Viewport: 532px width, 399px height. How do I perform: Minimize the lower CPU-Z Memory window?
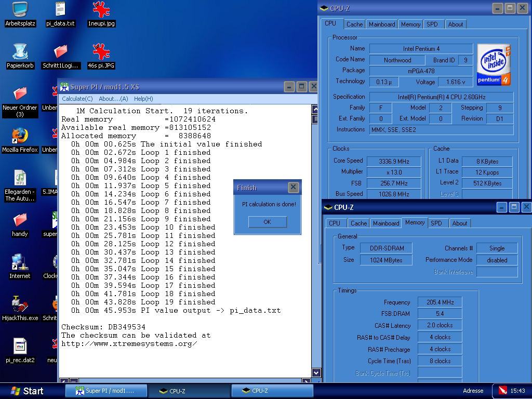pos(502,207)
